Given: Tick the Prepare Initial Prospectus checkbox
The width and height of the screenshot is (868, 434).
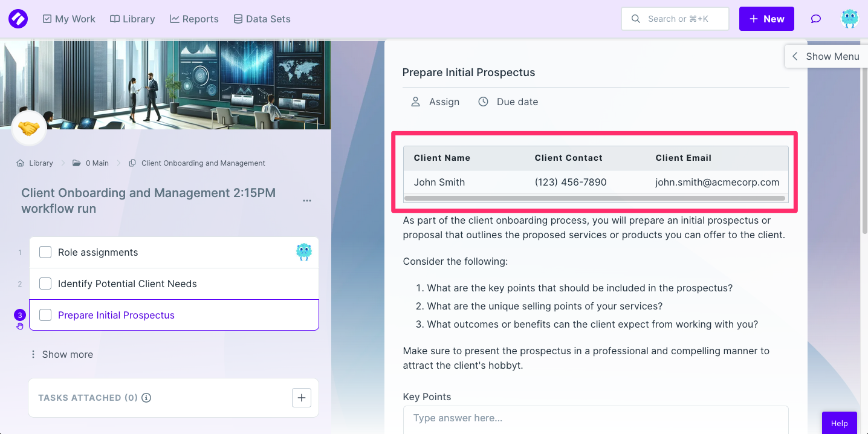Looking at the screenshot, I should point(45,315).
